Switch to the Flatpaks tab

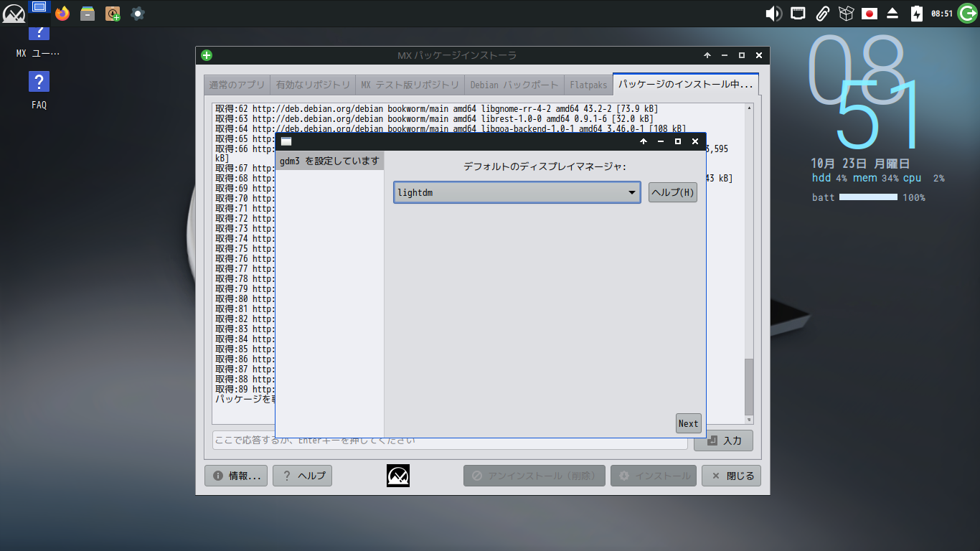[588, 85]
